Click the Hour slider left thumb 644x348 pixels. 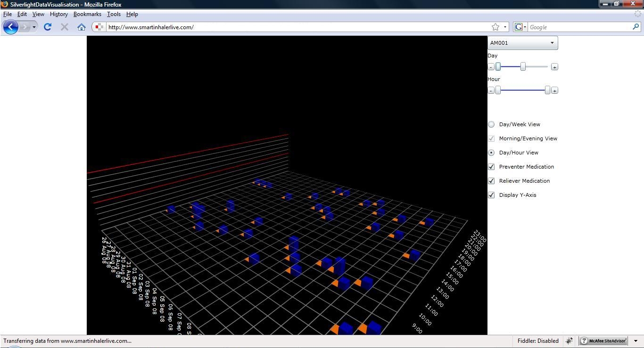pyautogui.click(x=498, y=90)
